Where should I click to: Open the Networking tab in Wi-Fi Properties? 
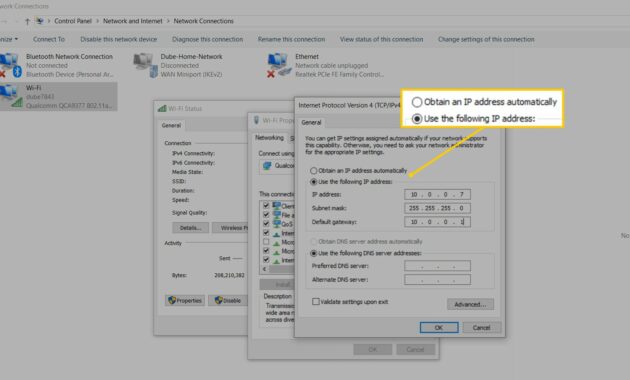[269, 137]
